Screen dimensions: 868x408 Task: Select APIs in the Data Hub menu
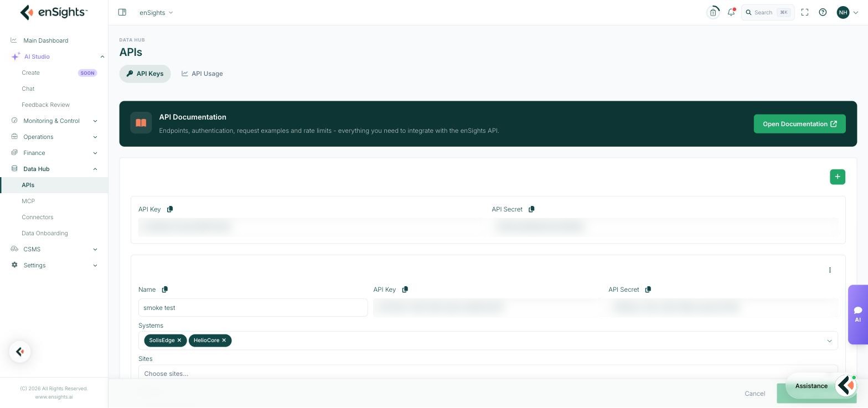point(54,185)
